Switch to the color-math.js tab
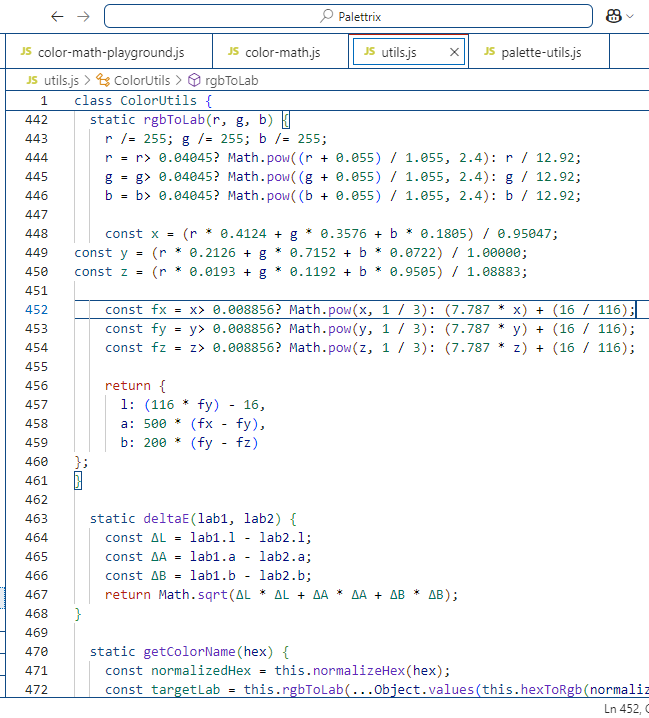Screen dimensions: 649x718 280,52
